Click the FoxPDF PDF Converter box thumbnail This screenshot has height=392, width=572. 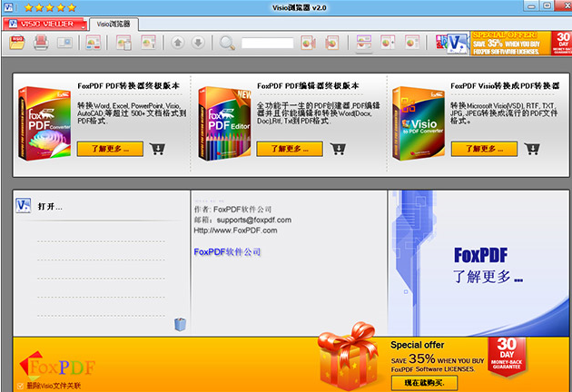[44, 123]
